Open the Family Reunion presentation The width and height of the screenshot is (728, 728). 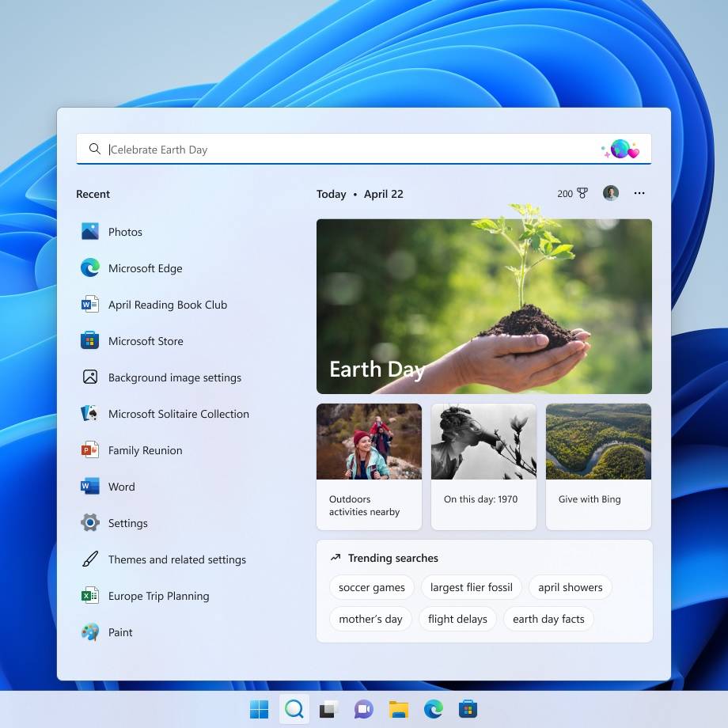[145, 450]
